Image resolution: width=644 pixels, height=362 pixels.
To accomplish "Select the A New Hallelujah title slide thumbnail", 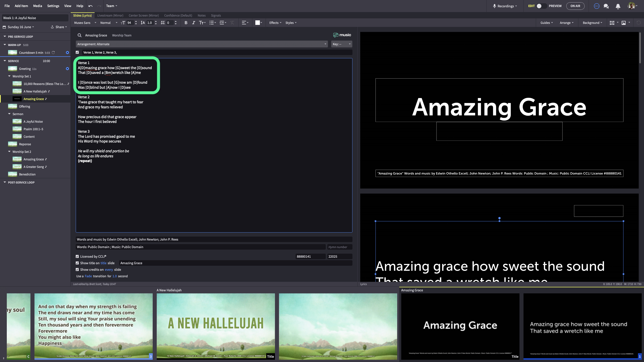I will (x=216, y=326).
